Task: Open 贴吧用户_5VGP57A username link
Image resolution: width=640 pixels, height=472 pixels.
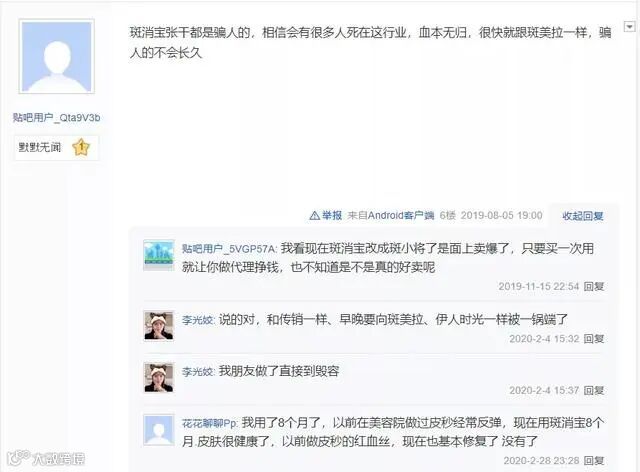Action: (229, 249)
